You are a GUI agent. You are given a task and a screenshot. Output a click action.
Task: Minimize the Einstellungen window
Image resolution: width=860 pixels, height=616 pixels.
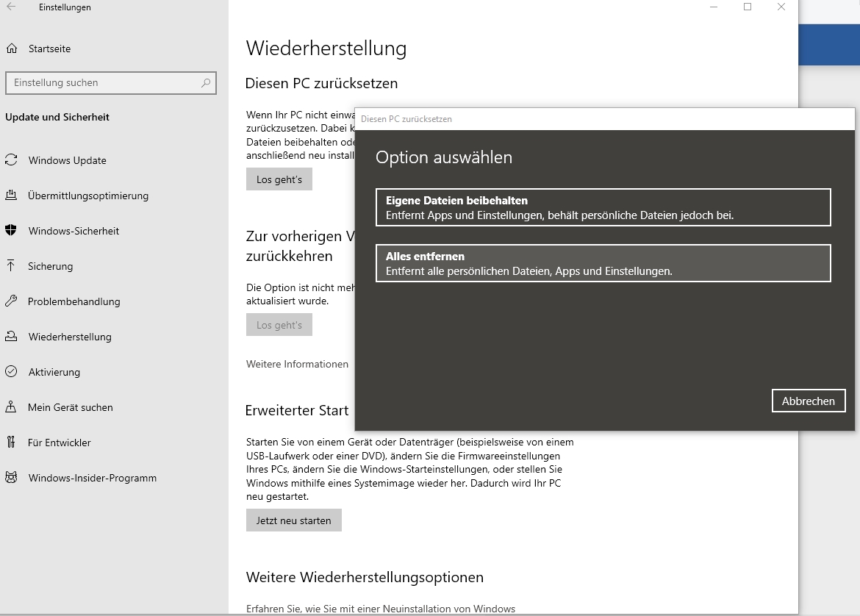(x=714, y=7)
